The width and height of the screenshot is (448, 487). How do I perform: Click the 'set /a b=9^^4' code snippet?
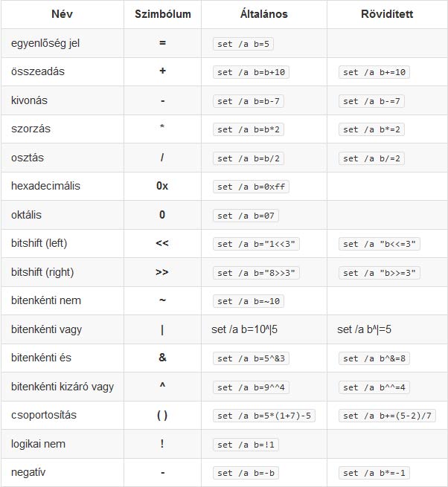point(251,387)
